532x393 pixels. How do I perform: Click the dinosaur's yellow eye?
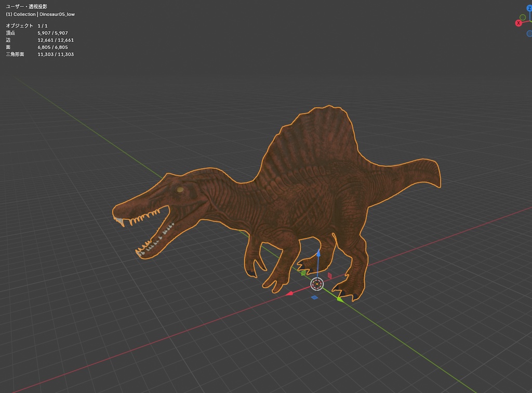[180, 190]
